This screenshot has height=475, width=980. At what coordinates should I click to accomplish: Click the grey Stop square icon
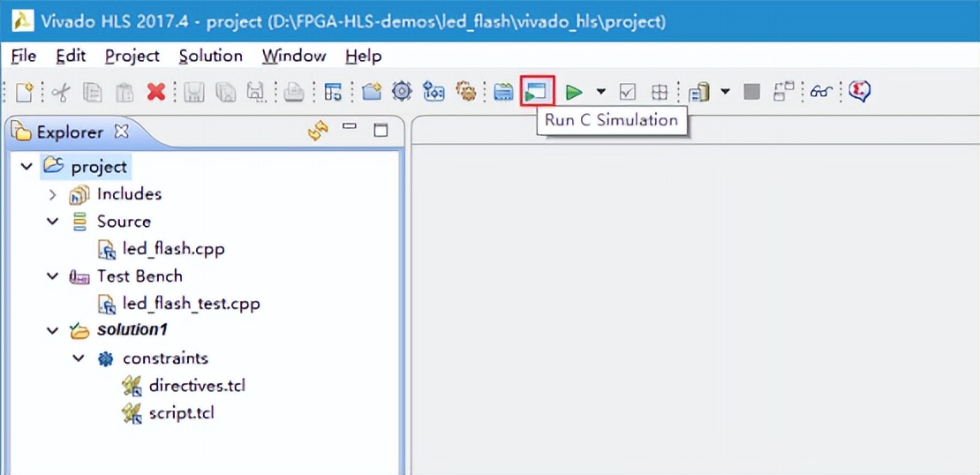tap(752, 93)
